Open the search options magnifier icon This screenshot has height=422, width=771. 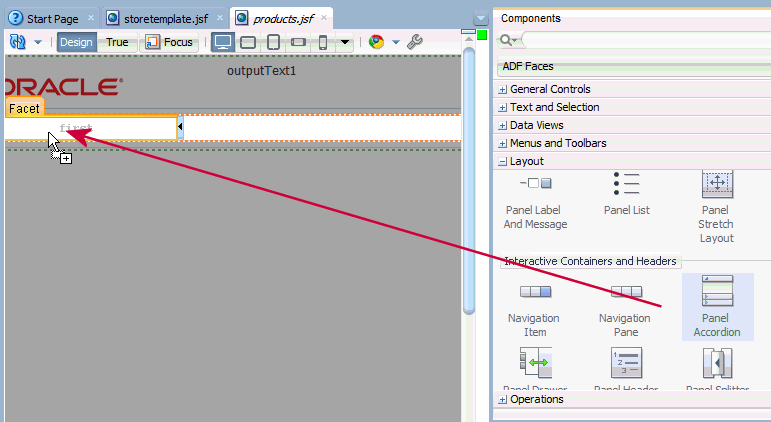(x=507, y=40)
